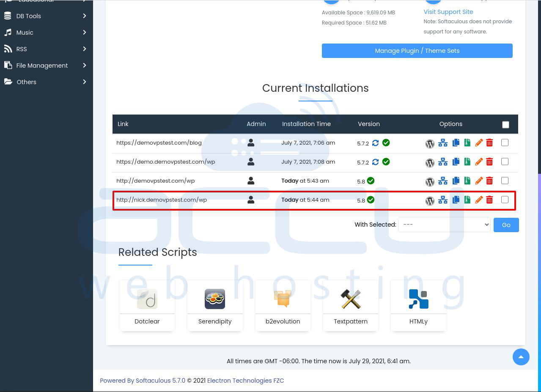Create staging for http://demovpstest.com/wp

443,181
